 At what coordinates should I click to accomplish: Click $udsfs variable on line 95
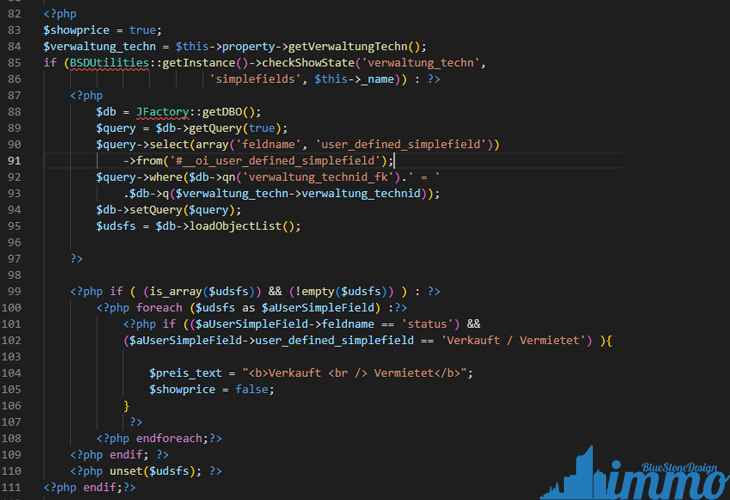[x=116, y=226]
